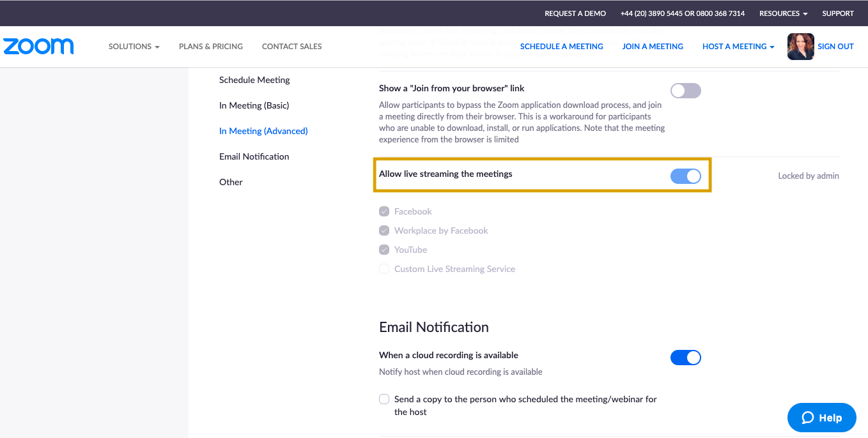
Task: Click Schedule a Meeting link
Action: (x=562, y=47)
